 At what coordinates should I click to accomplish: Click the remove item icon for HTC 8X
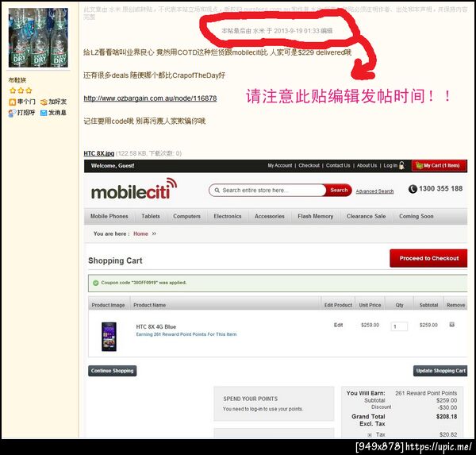pos(451,325)
